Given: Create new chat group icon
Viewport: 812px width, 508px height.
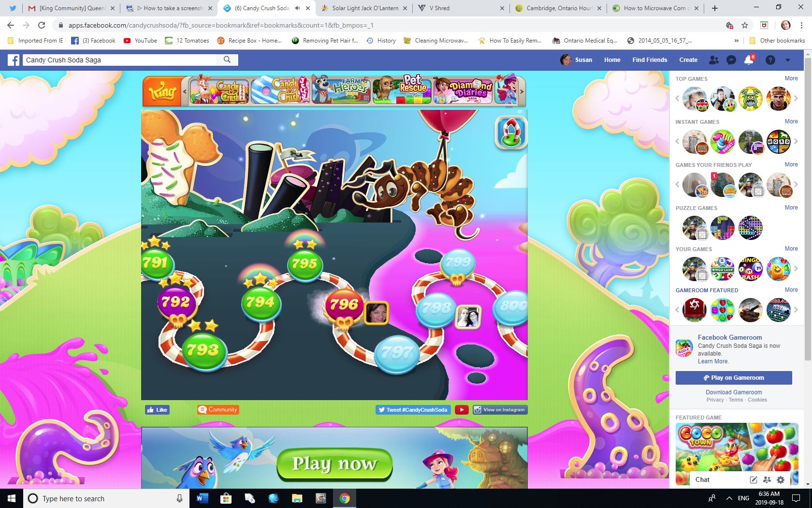Looking at the screenshot, I should [767, 480].
